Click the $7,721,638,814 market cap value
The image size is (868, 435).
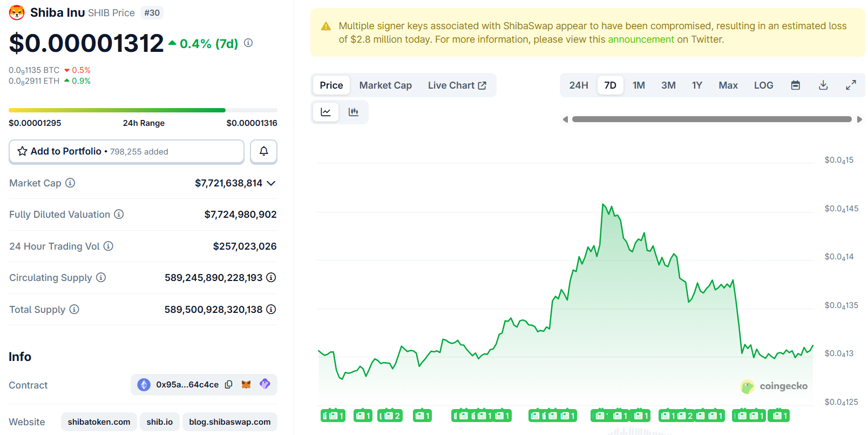(x=229, y=183)
